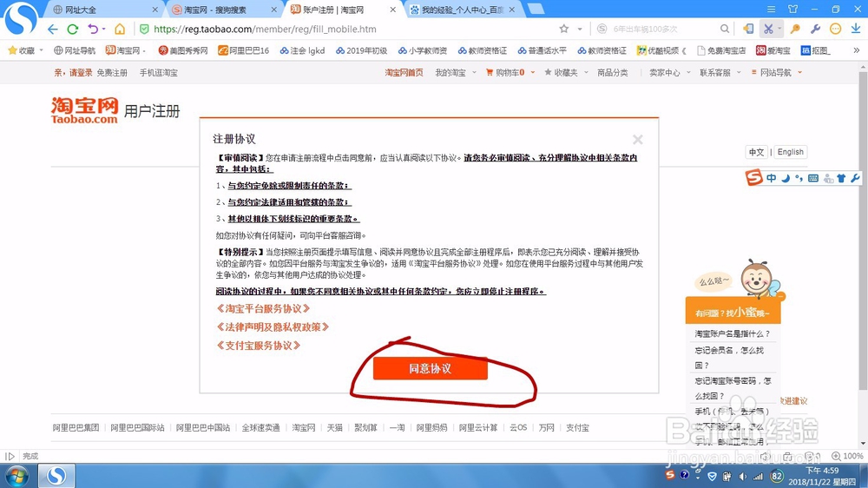Close the registration agreement dialog X
Viewport: 868px width, 488px height.
coord(638,140)
